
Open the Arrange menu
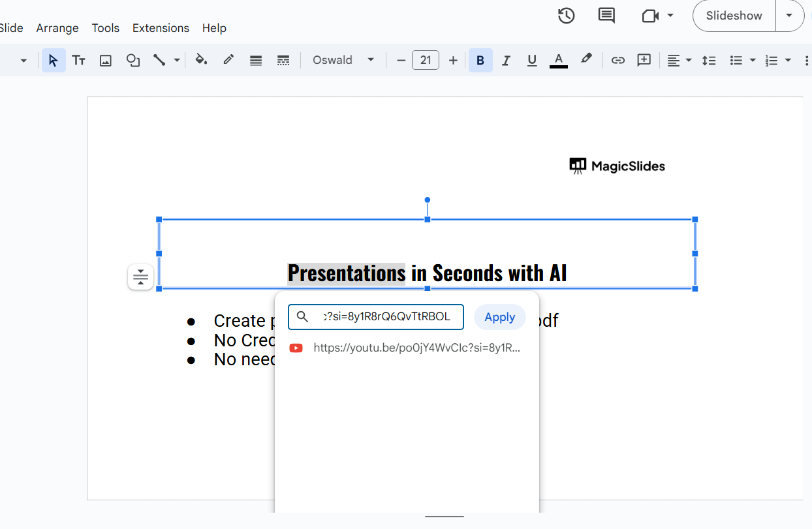(x=57, y=28)
